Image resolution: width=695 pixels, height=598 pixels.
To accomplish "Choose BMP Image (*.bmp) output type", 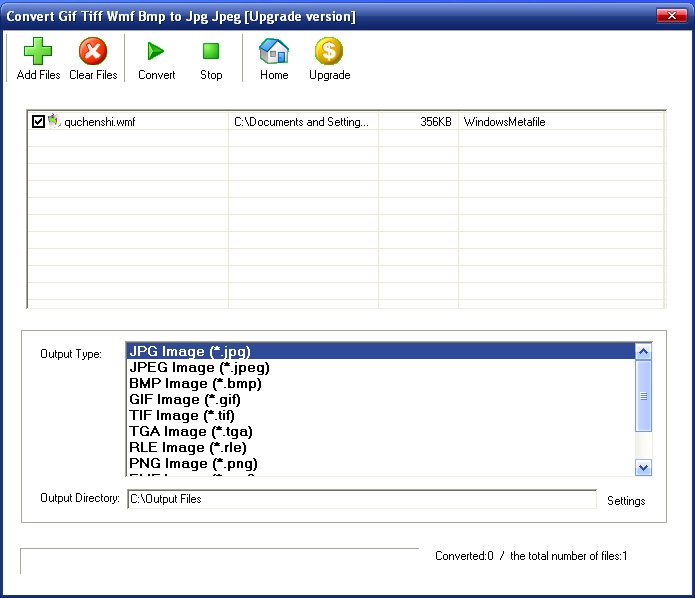I will point(381,383).
